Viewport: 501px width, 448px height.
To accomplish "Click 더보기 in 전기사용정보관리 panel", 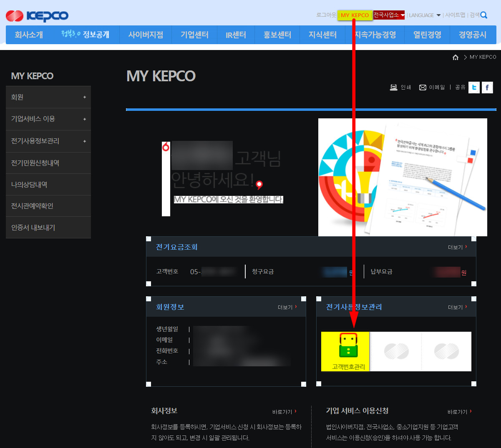I will pyautogui.click(x=457, y=307).
